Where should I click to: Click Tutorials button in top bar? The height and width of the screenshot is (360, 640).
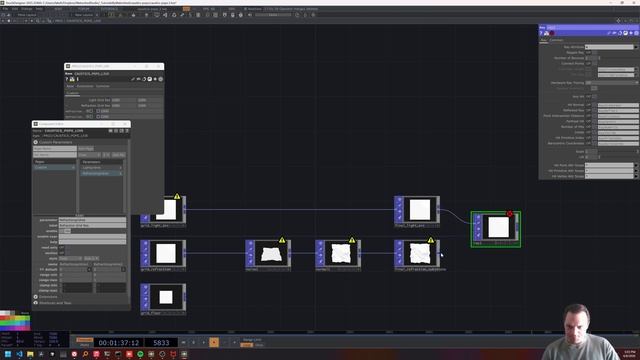pos(109,9)
